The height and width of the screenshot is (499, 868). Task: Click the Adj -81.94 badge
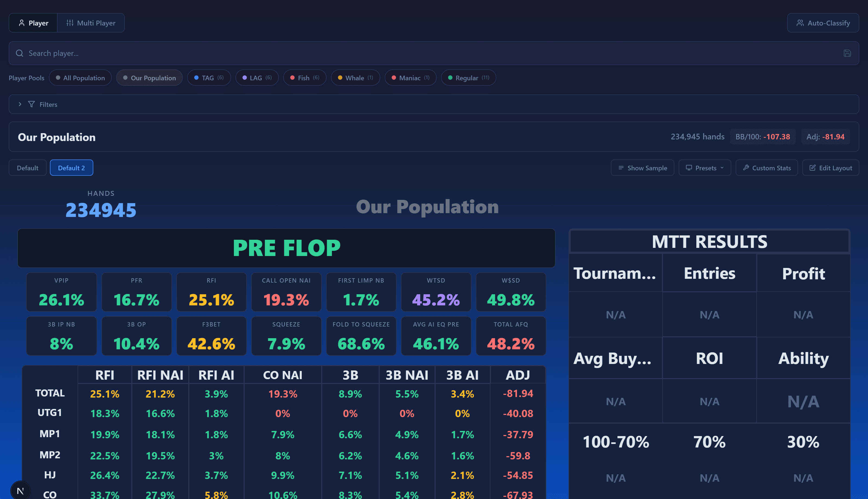[x=825, y=137]
